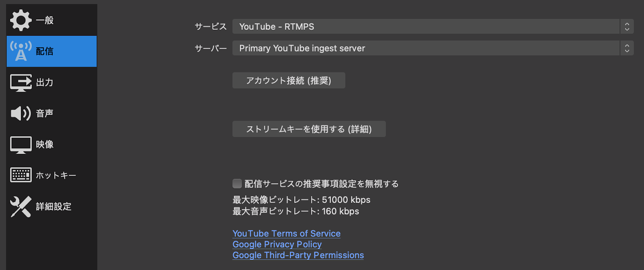This screenshot has width=644, height=270.
Task: Go to the 詳細設定 tab label
Action: click(54, 207)
